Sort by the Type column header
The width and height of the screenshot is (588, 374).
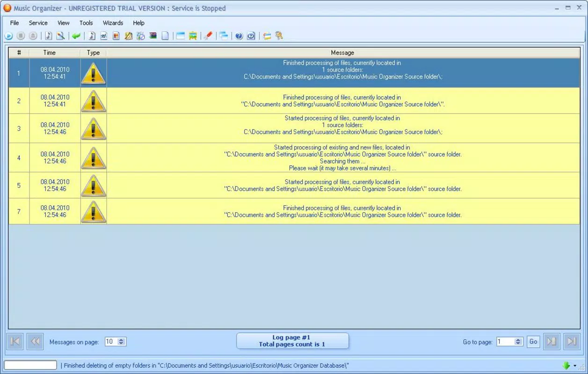94,53
